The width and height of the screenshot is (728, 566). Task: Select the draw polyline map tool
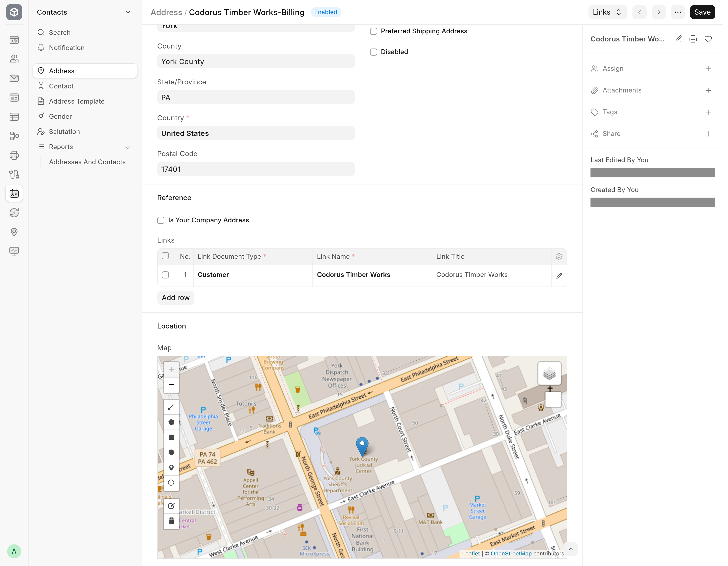click(171, 407)
